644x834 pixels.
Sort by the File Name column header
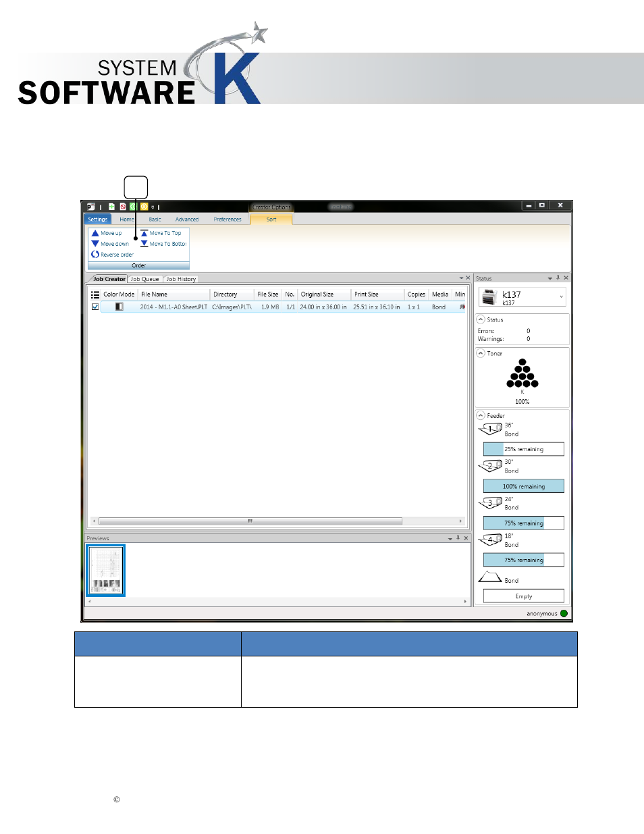[174, 294]
